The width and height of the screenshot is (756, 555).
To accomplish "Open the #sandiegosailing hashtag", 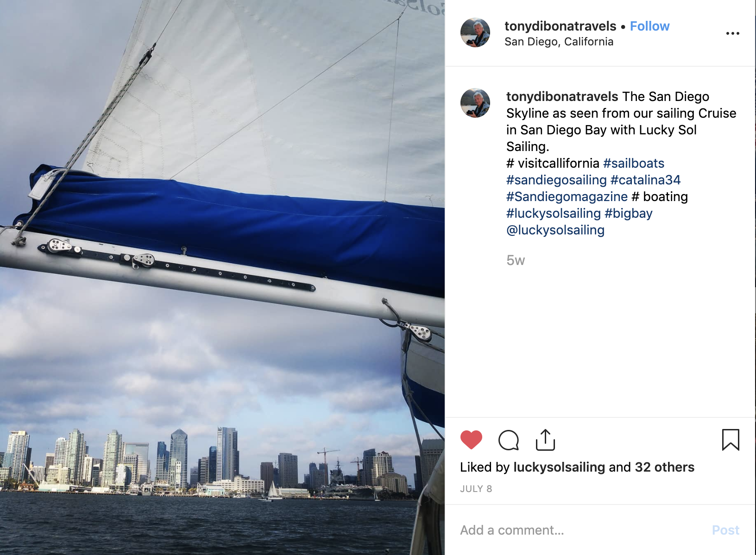I will (556, 180).
